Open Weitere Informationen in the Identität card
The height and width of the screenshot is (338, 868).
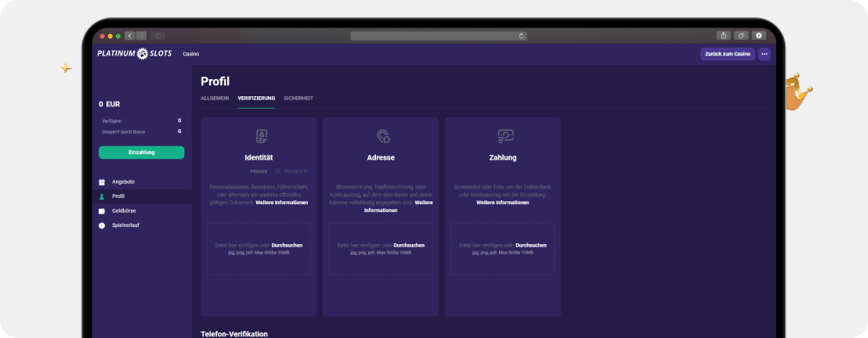(282, 203)
